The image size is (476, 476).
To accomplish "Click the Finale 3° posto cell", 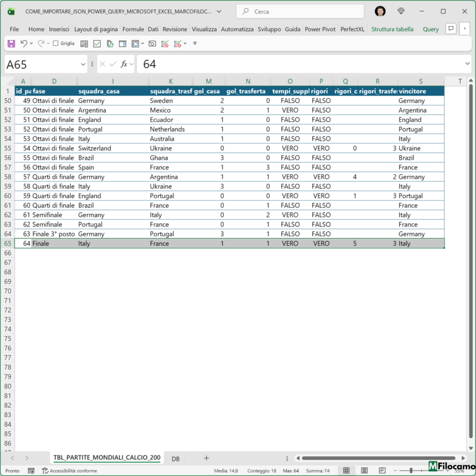I will [54, 234].
